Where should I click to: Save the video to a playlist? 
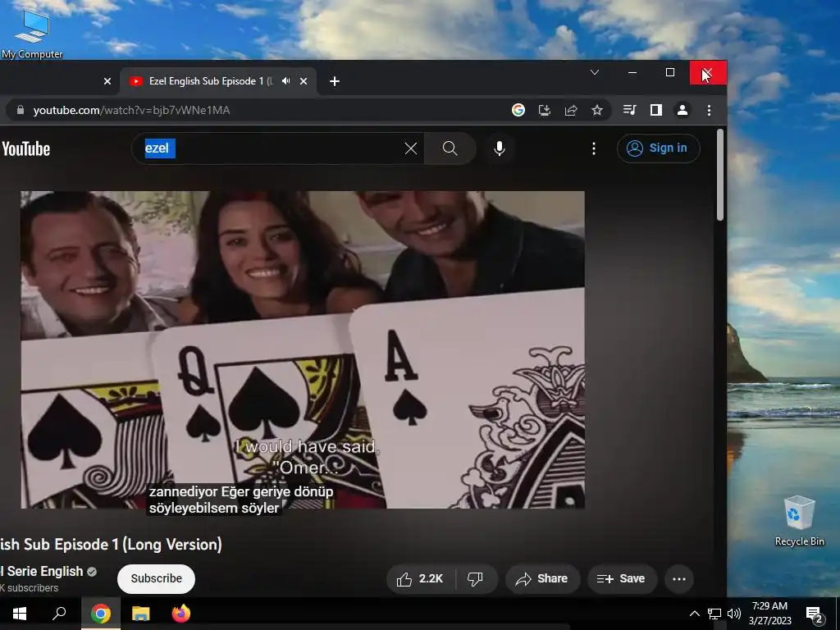coord(622,578)
